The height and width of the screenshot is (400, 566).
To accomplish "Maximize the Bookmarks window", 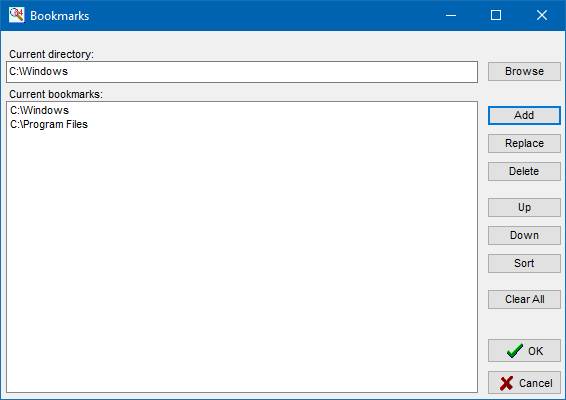I will 496,15.
